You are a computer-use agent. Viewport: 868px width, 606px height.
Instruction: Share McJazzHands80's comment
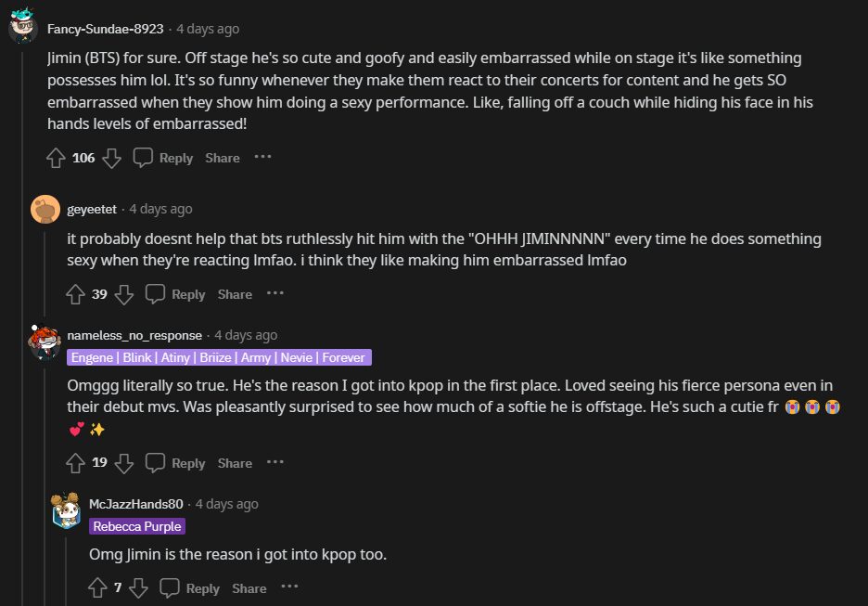point(249,588)
